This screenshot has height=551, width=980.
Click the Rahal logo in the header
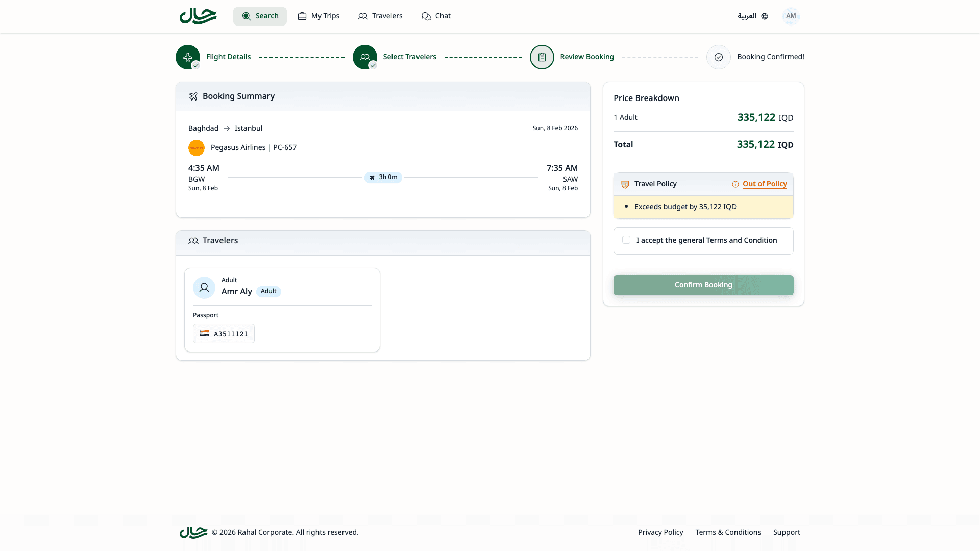coord(198,16)
